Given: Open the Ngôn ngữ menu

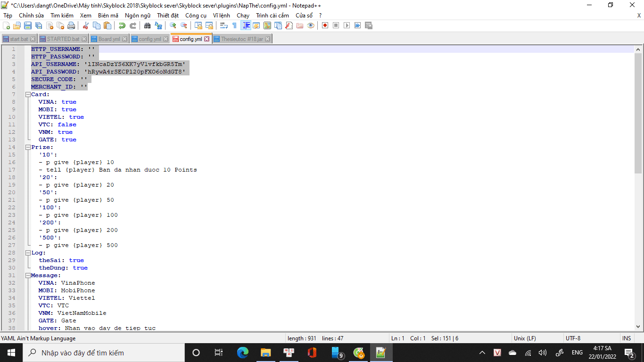Looking at the screenshot, I should pyautogui.click(x=138, y=16).
